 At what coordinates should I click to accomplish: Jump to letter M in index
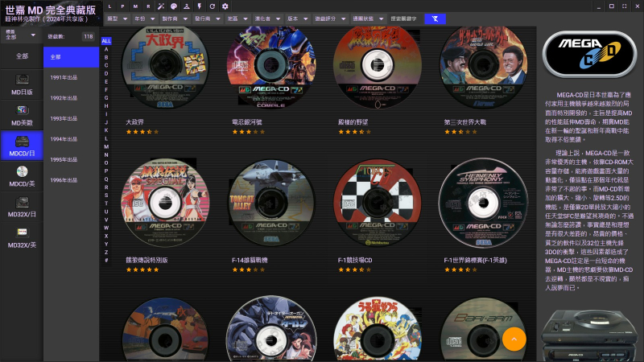click(x=106, y=146)
